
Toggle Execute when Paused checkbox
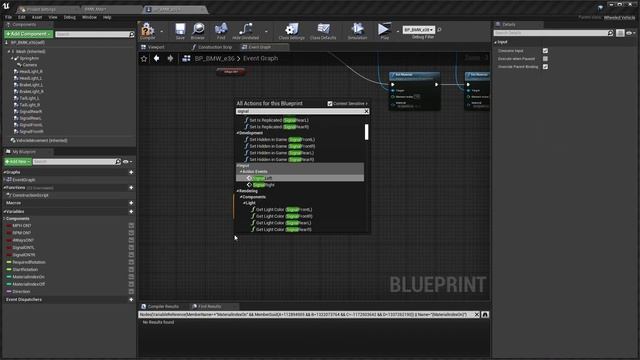point(545,59)
